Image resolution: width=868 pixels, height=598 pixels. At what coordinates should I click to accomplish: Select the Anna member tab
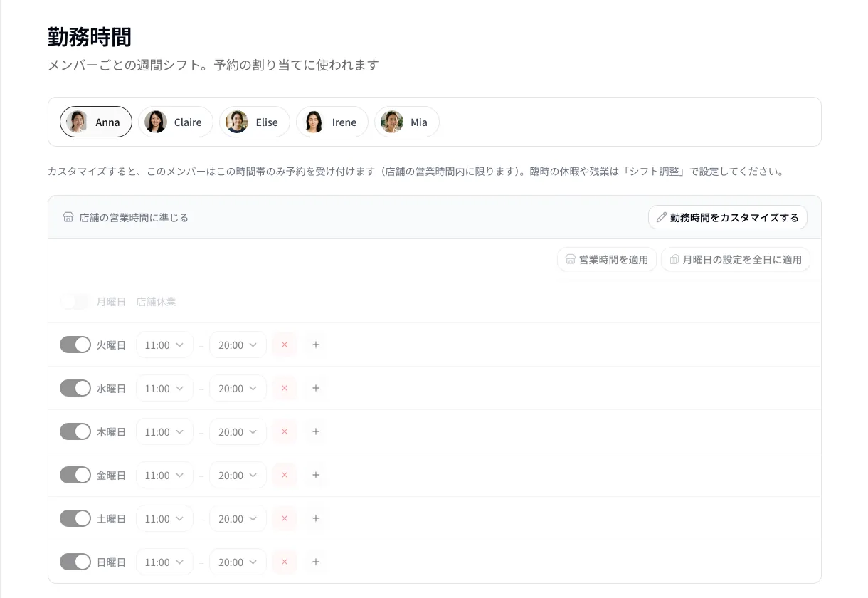click(x=96, y=122)
